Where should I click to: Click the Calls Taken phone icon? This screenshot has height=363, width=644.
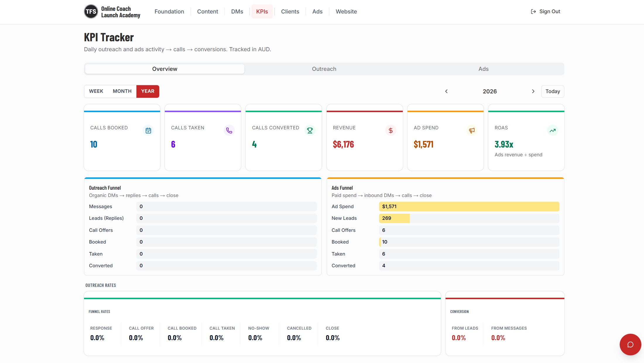click(229, 130)
